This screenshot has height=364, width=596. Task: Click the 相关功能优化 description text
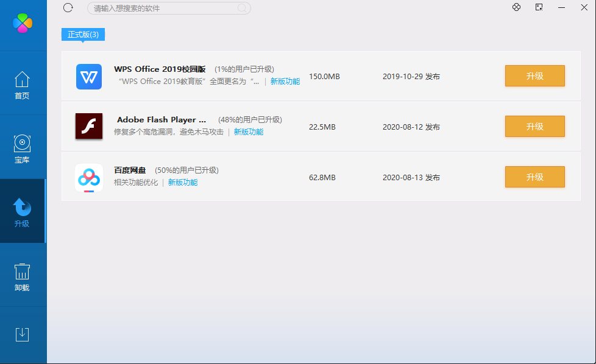click(136, 182)
